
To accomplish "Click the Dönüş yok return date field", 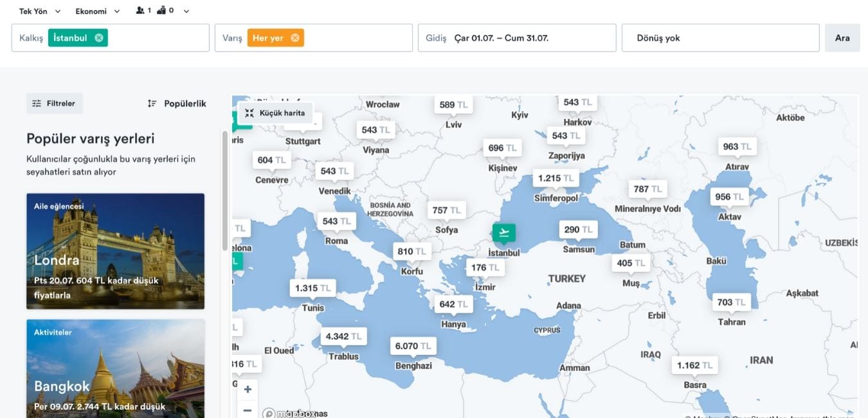I will 720,38.
